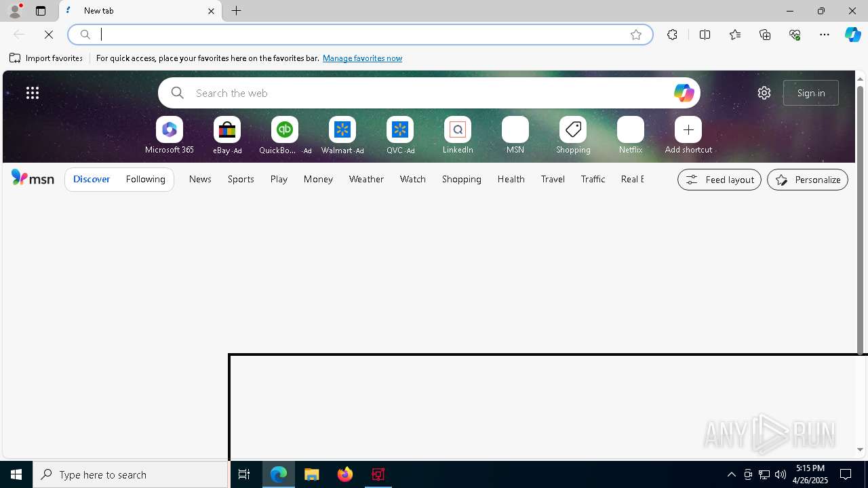Open the Shopping shortcut tile
The height and width of the screenshot is (488, 868).
[573, 136]
